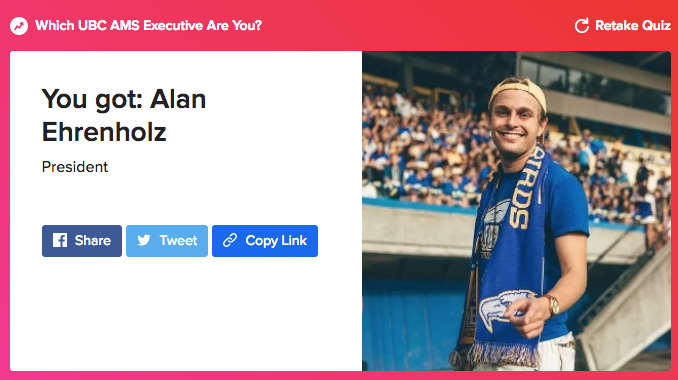
Task: Click the "Share" label text
Action: 93,240
